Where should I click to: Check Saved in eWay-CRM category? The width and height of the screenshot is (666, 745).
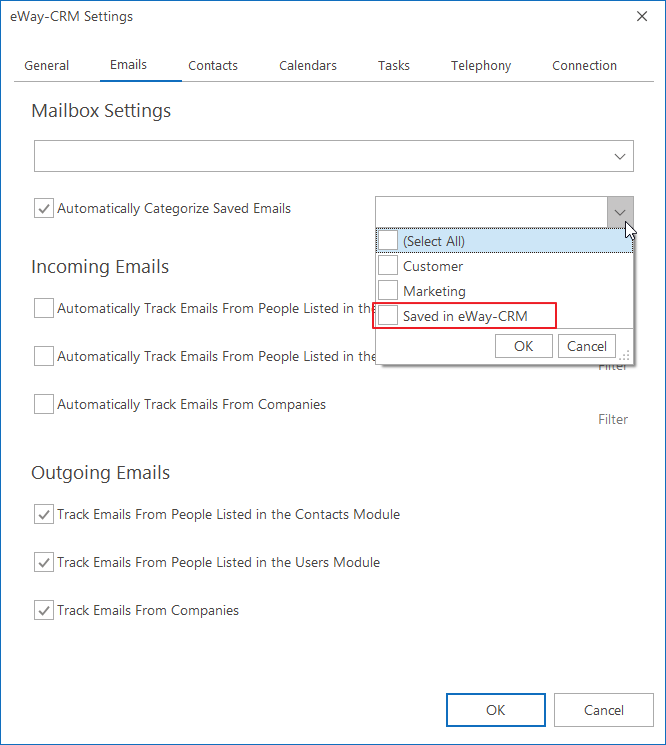pos(388,315)
